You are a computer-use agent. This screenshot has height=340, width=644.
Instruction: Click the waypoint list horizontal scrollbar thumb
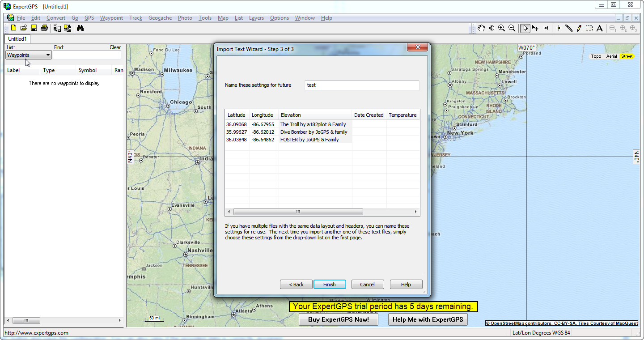click(x=26, y=320)
